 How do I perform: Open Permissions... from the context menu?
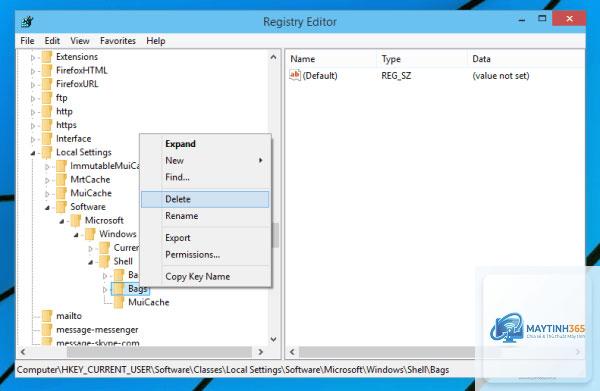point(205,254)
